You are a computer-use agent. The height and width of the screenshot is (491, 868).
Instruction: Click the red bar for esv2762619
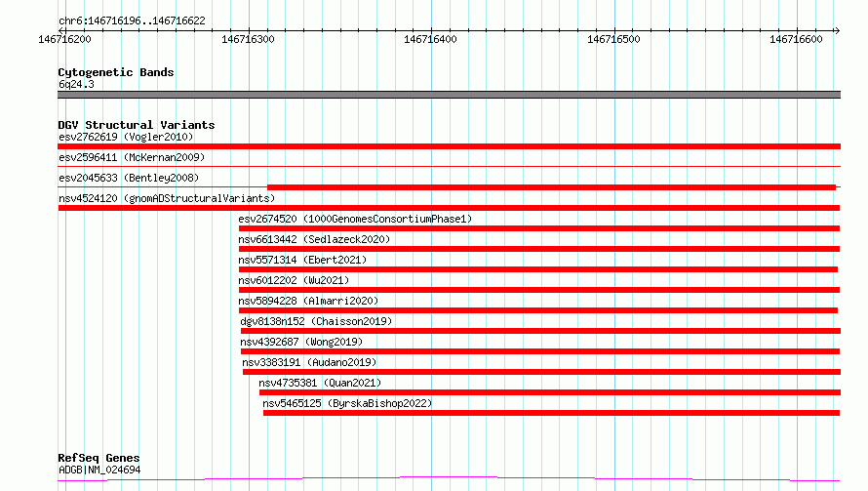[449, 146]
